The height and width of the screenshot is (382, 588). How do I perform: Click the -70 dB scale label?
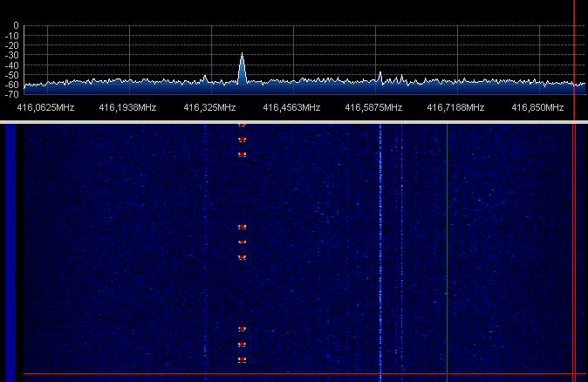(12, 94)
